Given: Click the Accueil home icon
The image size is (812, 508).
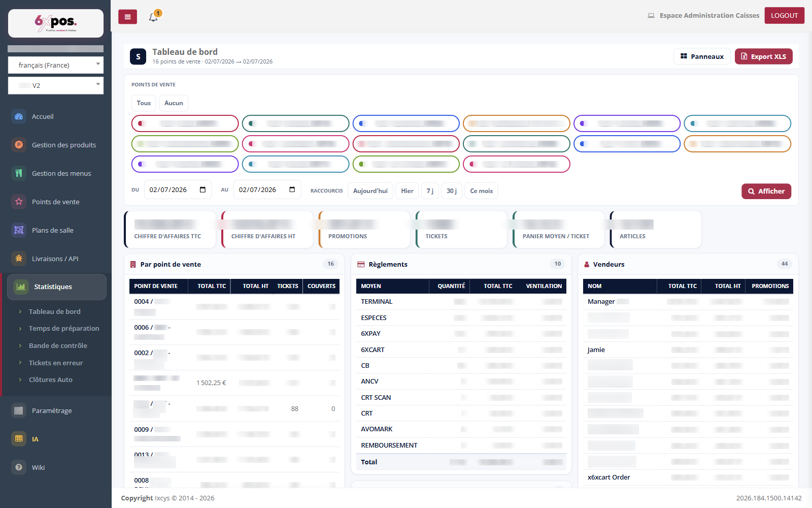Looking at the screenshot, I should 19,116.
